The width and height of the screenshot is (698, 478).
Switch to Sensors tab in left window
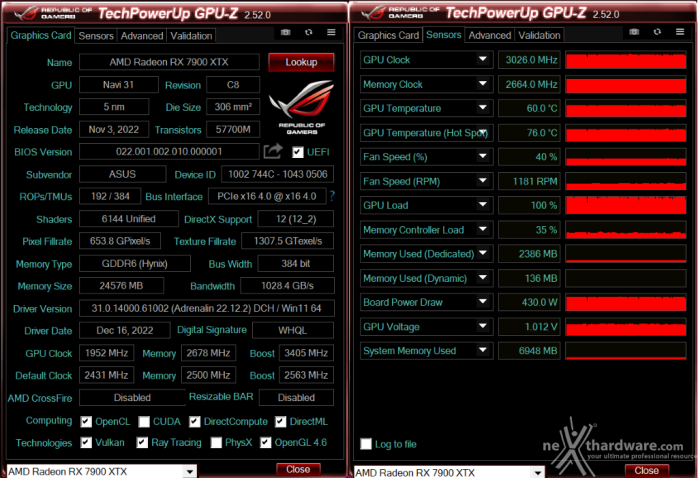(x=96, y=36)
